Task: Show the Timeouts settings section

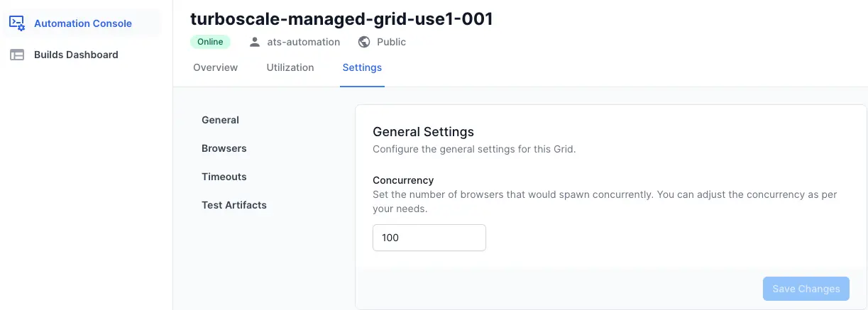Action: point(224,177)
